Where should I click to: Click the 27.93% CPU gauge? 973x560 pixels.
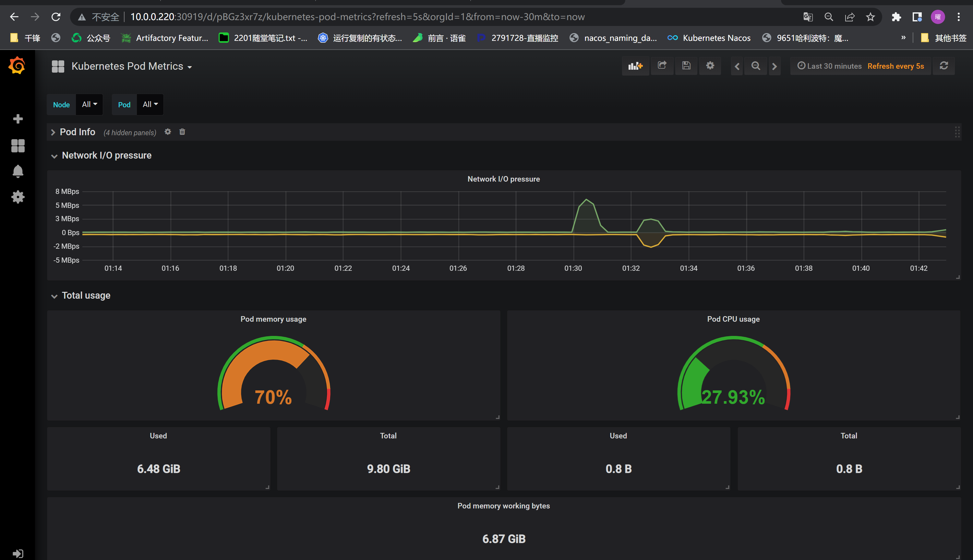(x=733, y=373)
